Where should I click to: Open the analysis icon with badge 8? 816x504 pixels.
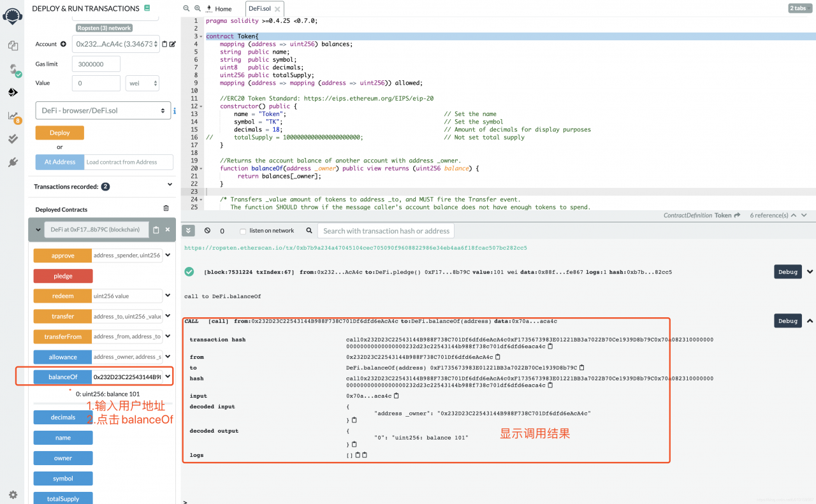tap(13, 116)
